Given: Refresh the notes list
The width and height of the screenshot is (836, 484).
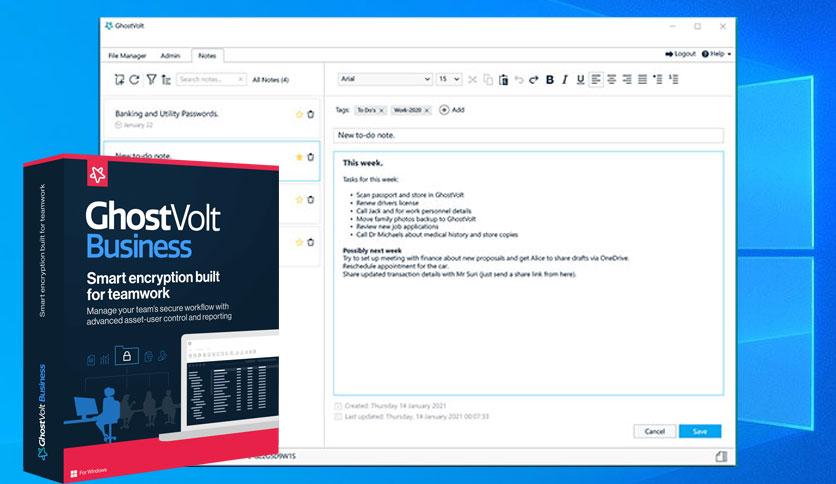Looking at the screenshot, I should click(x=134, y=79).
